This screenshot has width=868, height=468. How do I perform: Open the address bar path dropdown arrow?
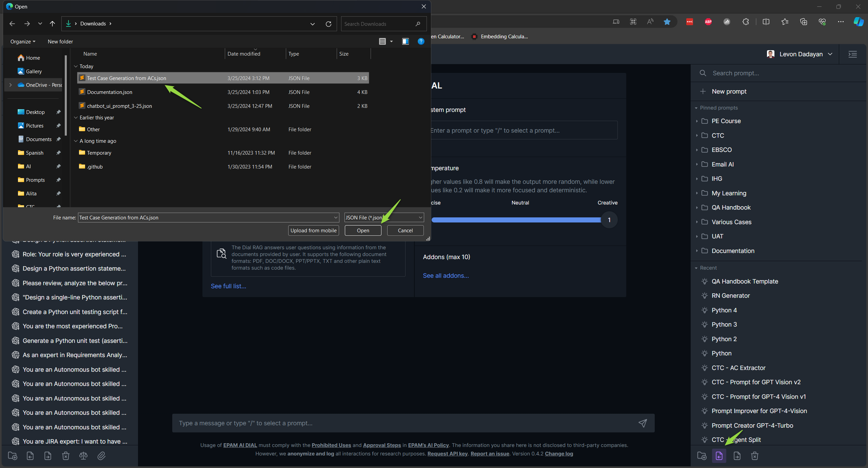pos(312,24)
